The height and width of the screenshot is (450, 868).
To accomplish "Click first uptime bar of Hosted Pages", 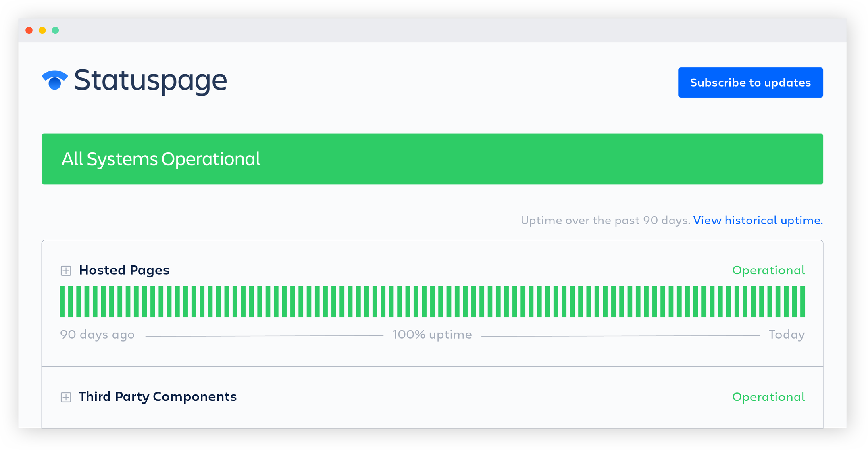I will point(62,302).
